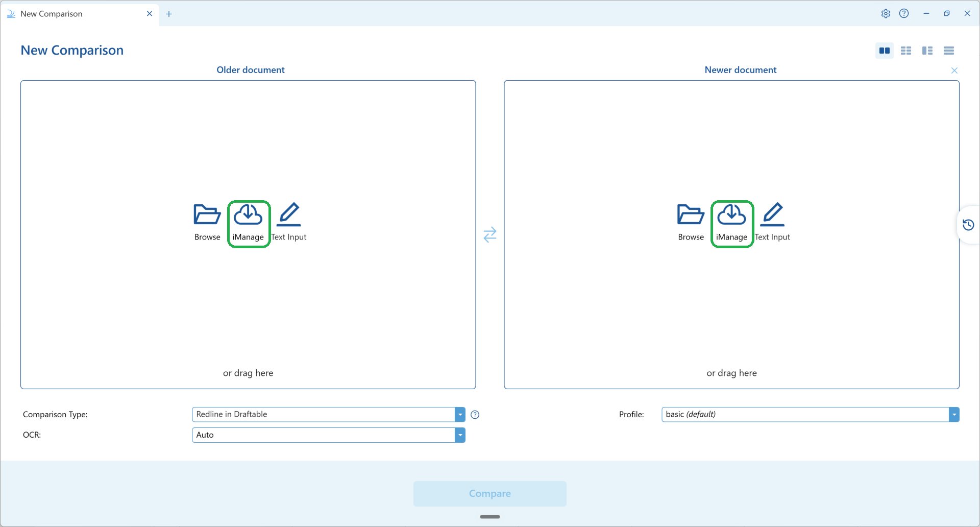Open iManage for the Older document

click(x=248, y=223)
